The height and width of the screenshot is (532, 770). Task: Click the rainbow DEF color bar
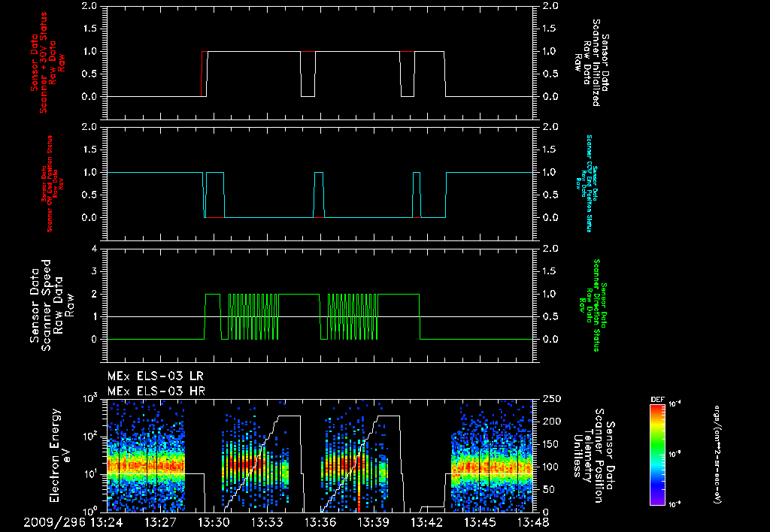click(x=657, y=455)
